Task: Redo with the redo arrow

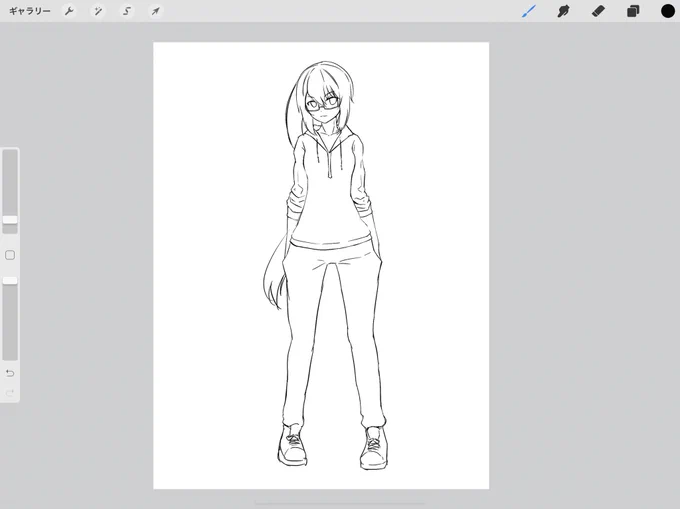Action: pos(10,393)
